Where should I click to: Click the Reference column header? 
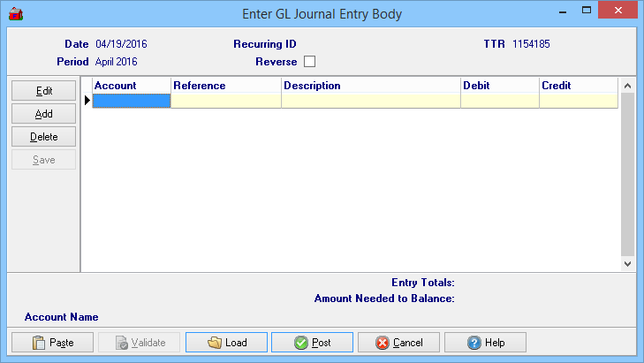(225, 86)
